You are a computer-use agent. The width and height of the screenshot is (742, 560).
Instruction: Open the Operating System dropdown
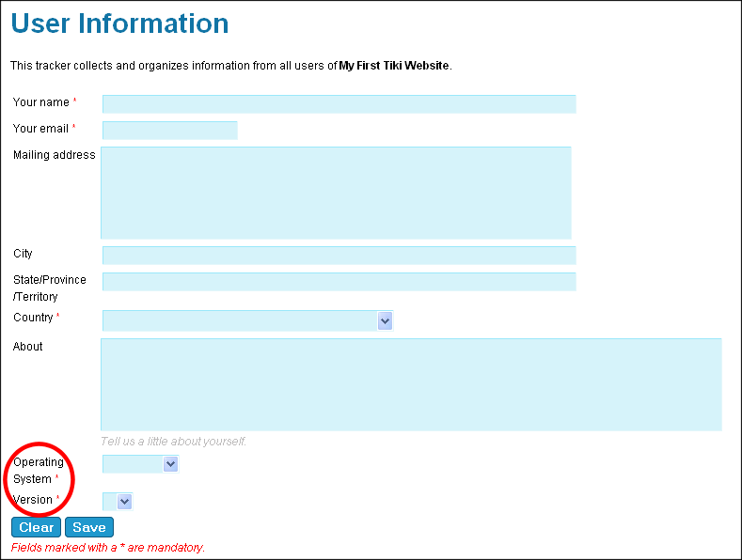pyautogui.click(x=140, y=464)
